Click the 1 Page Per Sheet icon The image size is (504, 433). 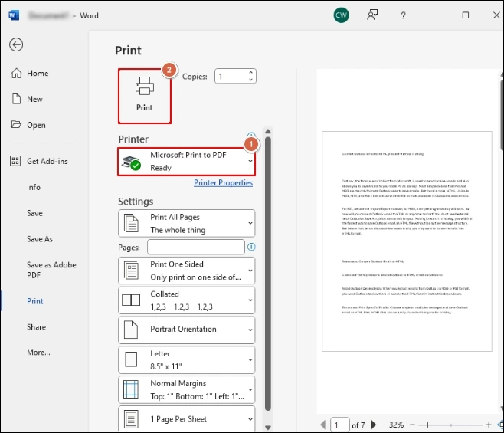tap(131, 419)
